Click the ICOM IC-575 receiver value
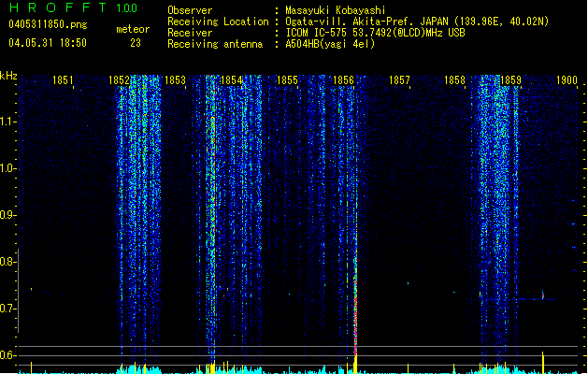Screen dimensions: 588x374 pyautogui.click(x=376, y=33)
